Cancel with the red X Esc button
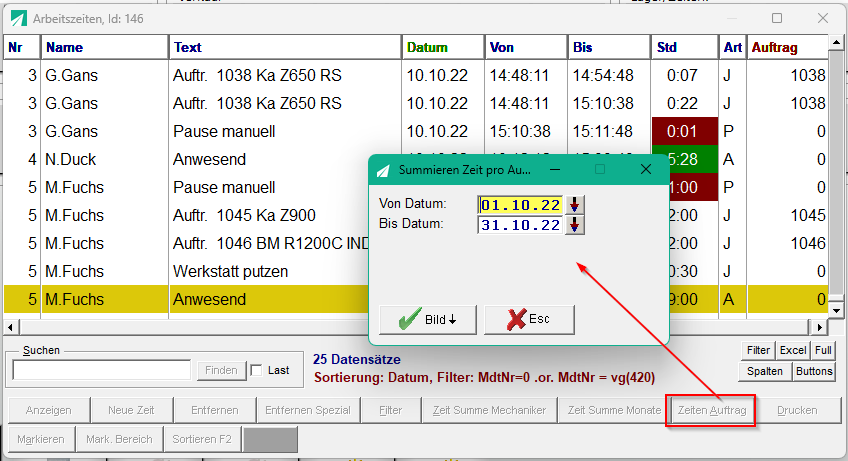 (529, 319)
